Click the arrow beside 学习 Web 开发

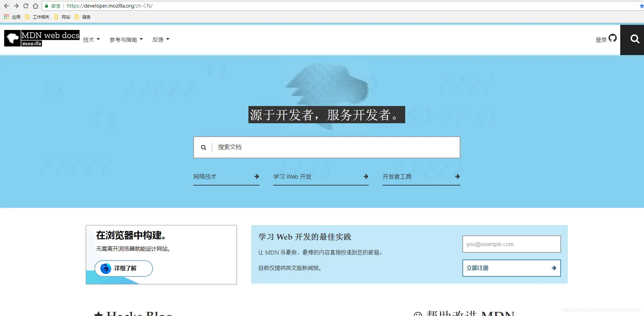tap(366, 176)
